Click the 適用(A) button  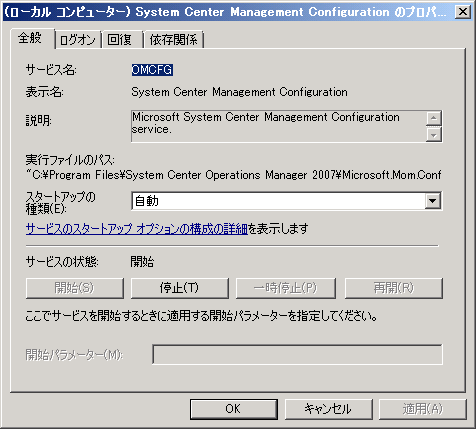[422, 409]
